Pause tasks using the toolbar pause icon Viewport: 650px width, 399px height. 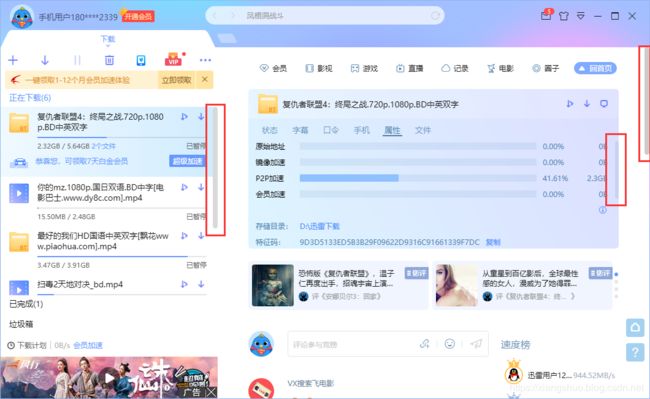[x=77, y=60]
